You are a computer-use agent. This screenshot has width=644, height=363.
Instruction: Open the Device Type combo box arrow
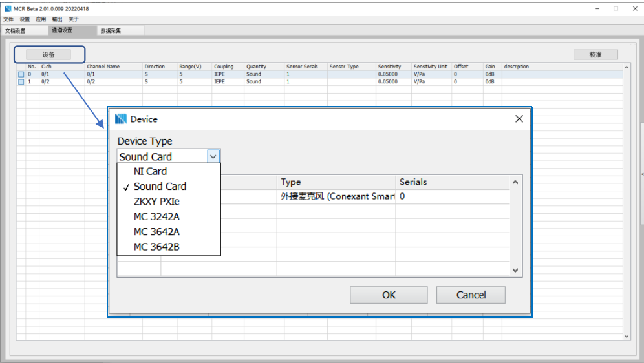click(x=213, y=156)
